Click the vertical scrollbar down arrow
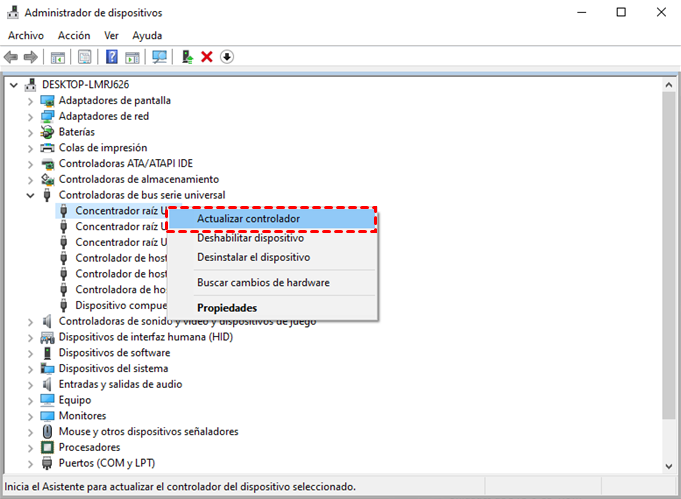 [x=670, y=465]
